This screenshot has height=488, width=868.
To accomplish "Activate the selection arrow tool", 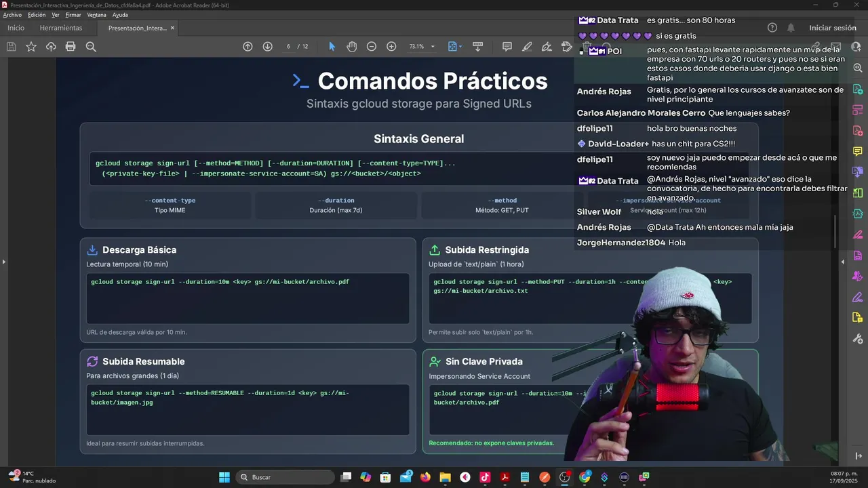I will [332, 46].
